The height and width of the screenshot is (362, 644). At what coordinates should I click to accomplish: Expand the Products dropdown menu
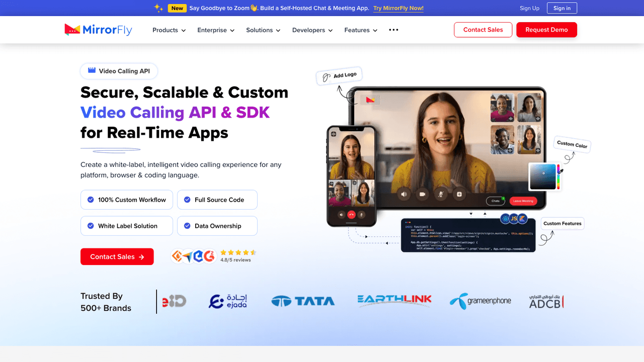pyautogui.click(x=169, y=30)
